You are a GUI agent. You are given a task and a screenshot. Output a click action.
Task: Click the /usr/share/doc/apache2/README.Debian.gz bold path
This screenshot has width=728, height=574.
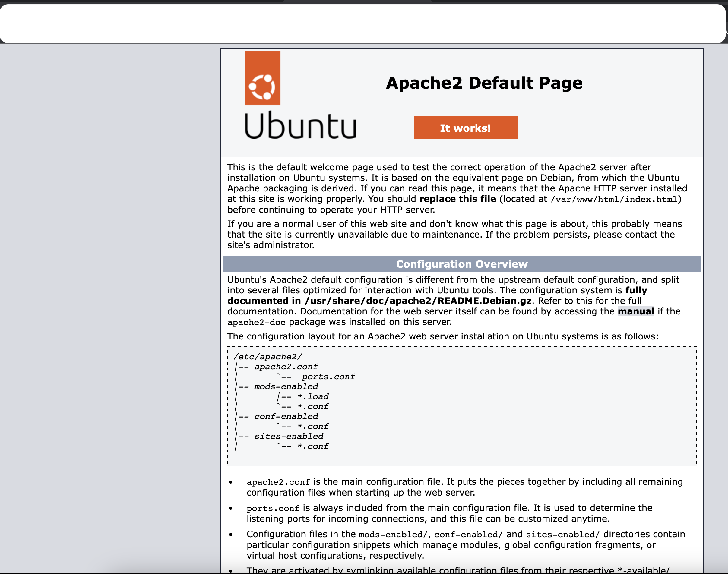(418, 301)
